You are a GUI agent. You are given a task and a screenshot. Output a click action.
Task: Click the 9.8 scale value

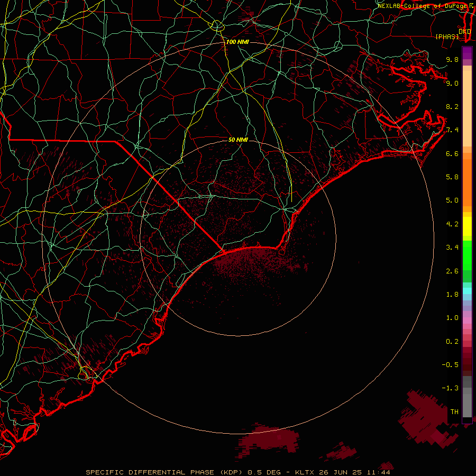pos(452,59)
